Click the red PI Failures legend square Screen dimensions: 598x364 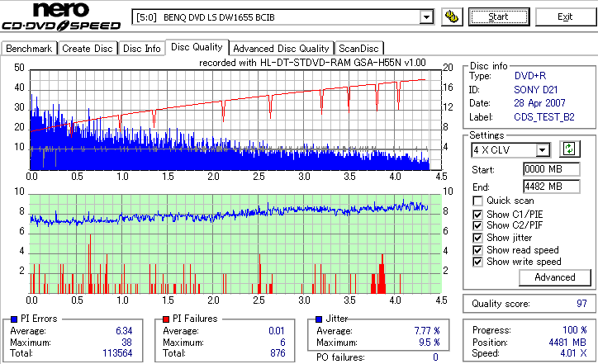pyautogui.click(x=166, y=319)
